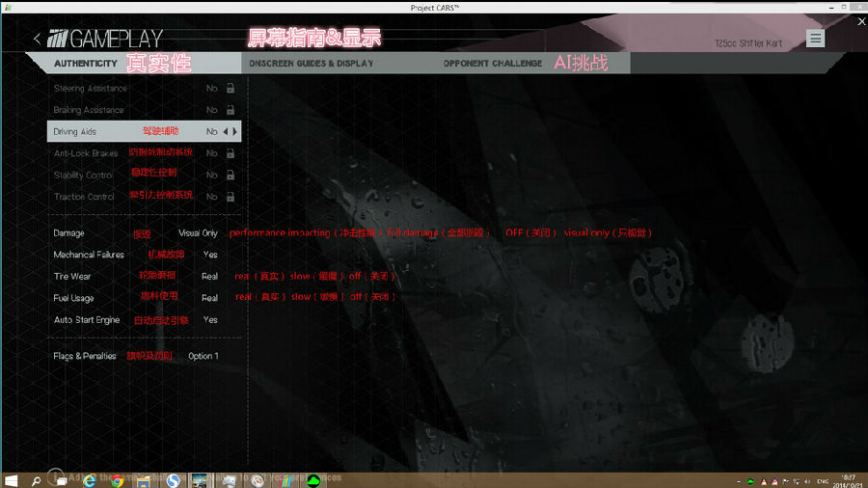Image resolution: width=868 pixels, height=488 pixels.
Task: Open the blue S browser taskbar icon
Action: coord(174,481)
